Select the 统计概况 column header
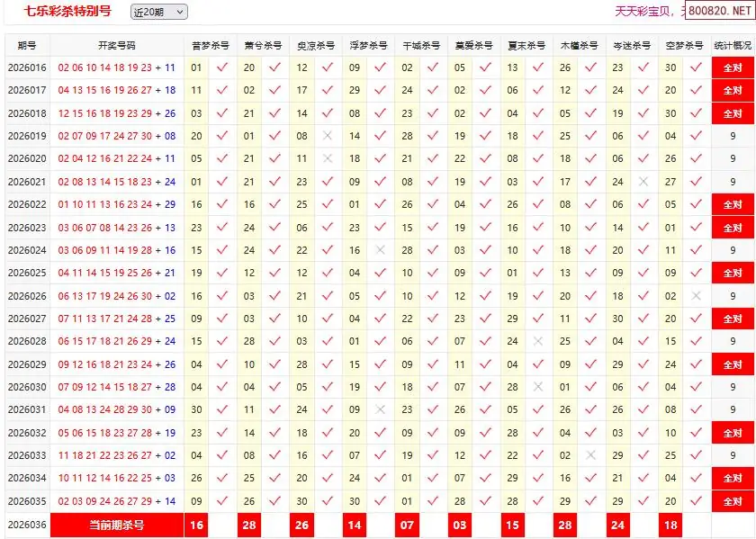This screenshot has height=539, width=756. point(733,45)
